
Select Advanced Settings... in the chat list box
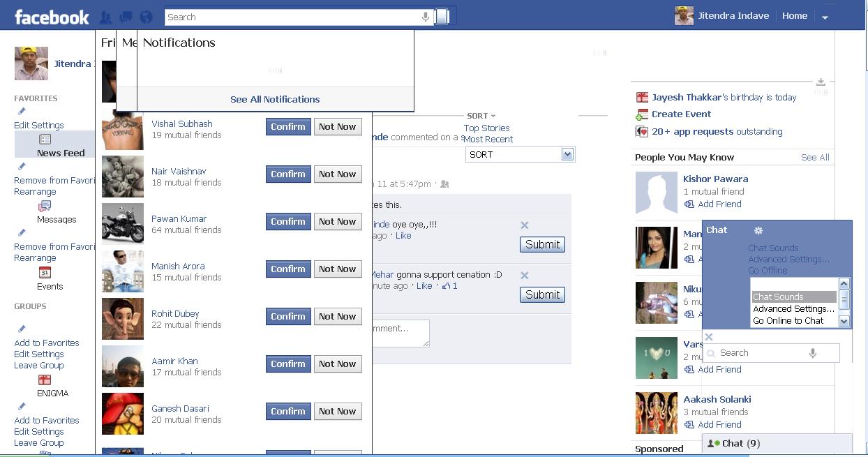click(794, 309)
